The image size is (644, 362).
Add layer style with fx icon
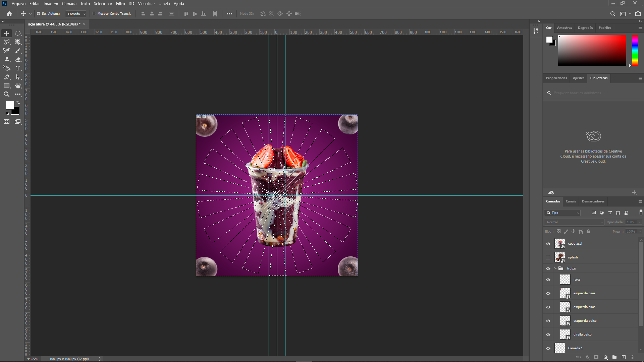[x=587, y=357]
